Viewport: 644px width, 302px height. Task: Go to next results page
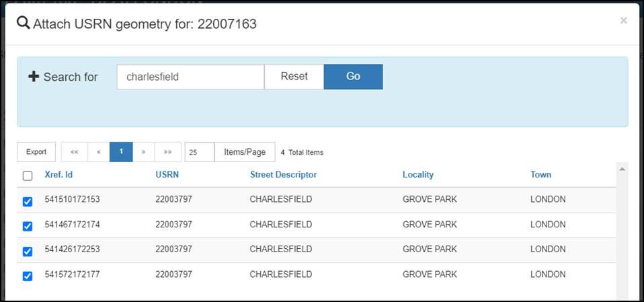click(143, 152)
